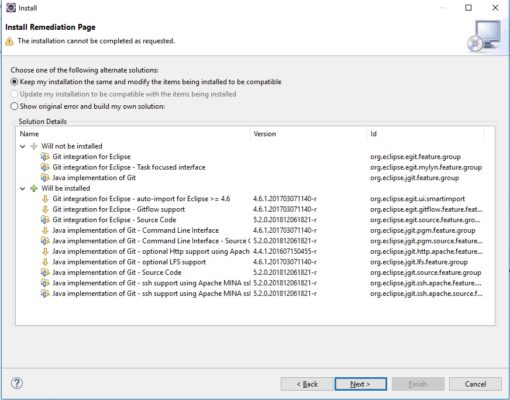Click id org.eclipse.egit.ui.smartimport
Screen dimensions: 510x400
(417, 199)
